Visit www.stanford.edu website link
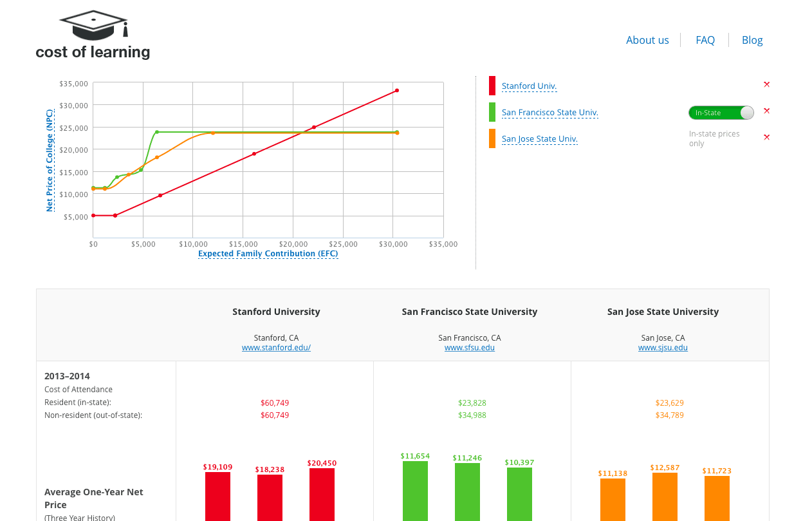 coord(276,348)
